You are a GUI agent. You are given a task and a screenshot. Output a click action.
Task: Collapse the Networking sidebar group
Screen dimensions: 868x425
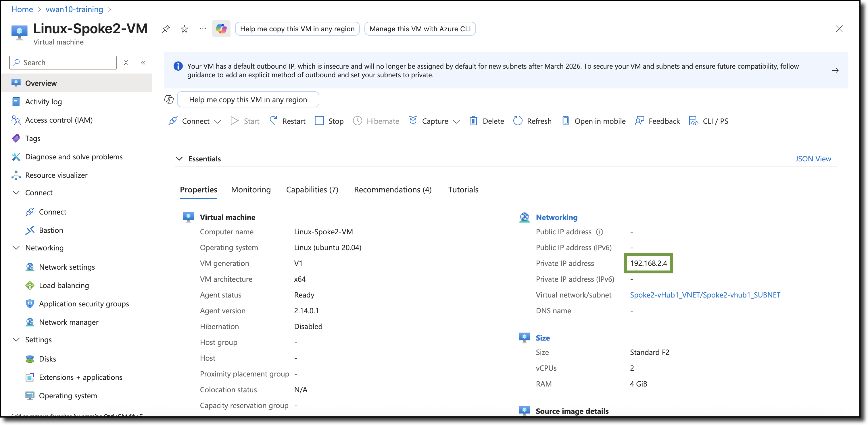[x=16, y=248]
